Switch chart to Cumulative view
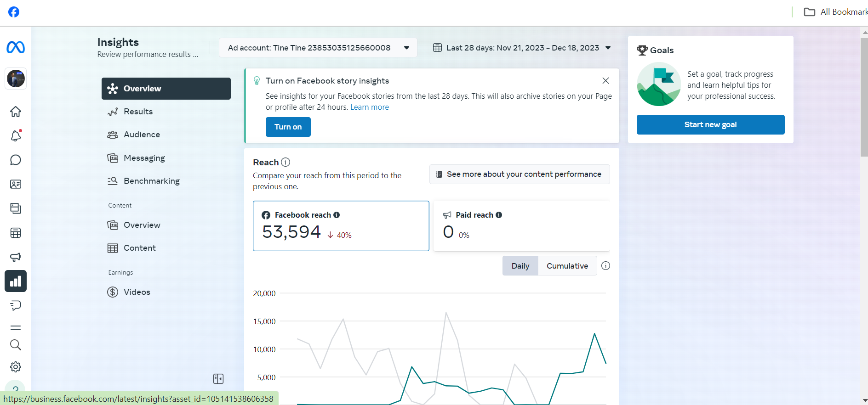 [567, 266]
